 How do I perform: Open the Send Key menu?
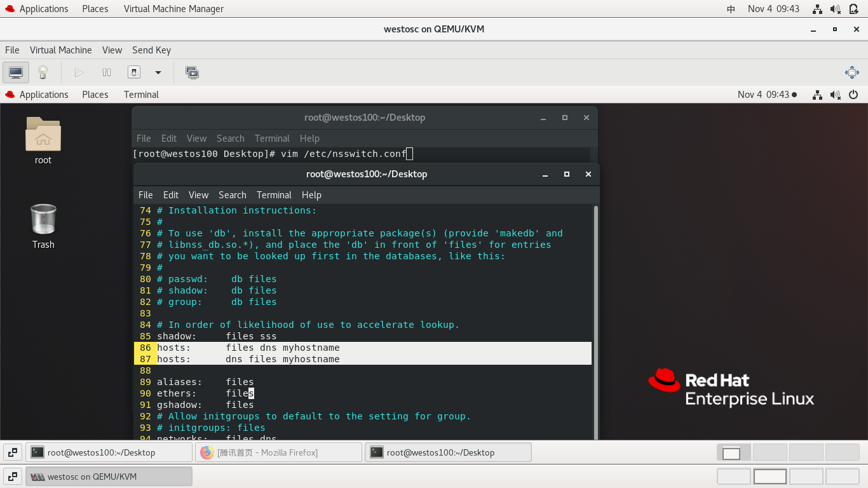(x=151, y=50)
